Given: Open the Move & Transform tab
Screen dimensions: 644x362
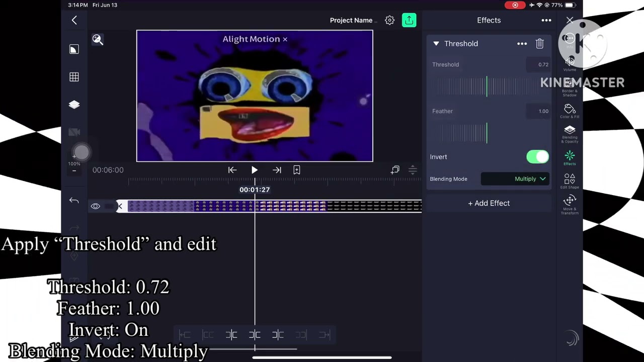Looking at the screenshot, I should click(570, 205).
